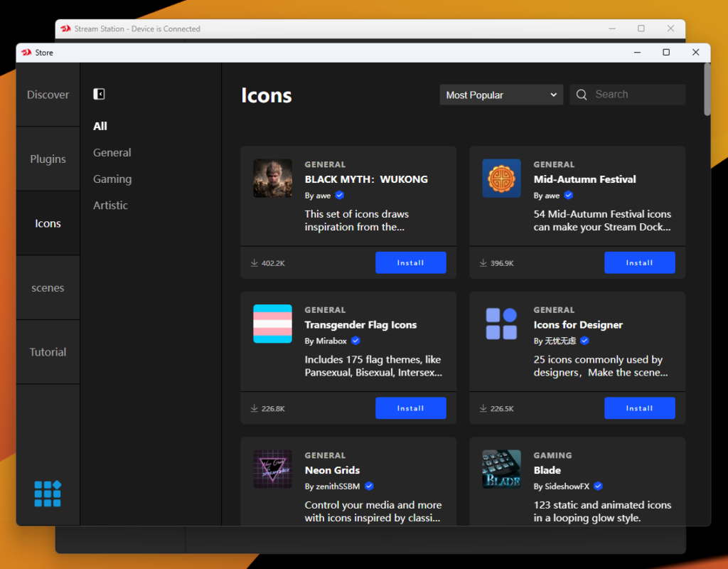Open Icons for Designer title
728x569 pixels.
578,324
